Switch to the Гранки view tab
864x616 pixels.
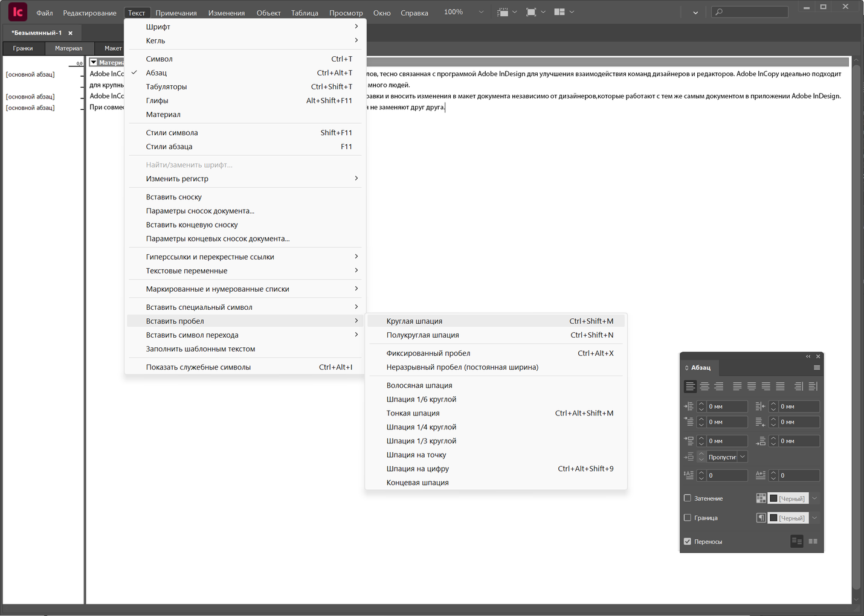(x=23, y=48)
